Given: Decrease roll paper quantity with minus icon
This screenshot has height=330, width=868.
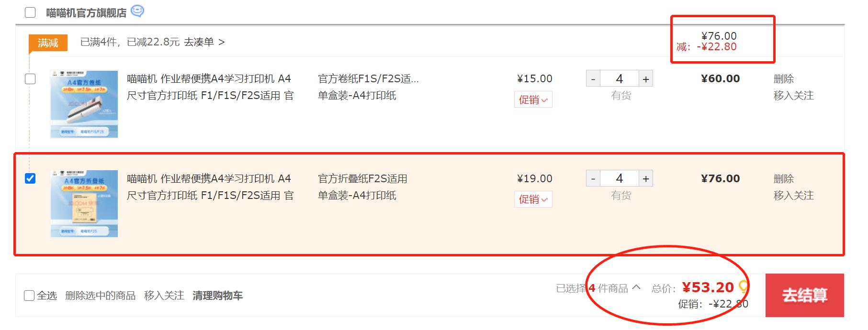Looking at the screenshot, I should tap(594, 78).
